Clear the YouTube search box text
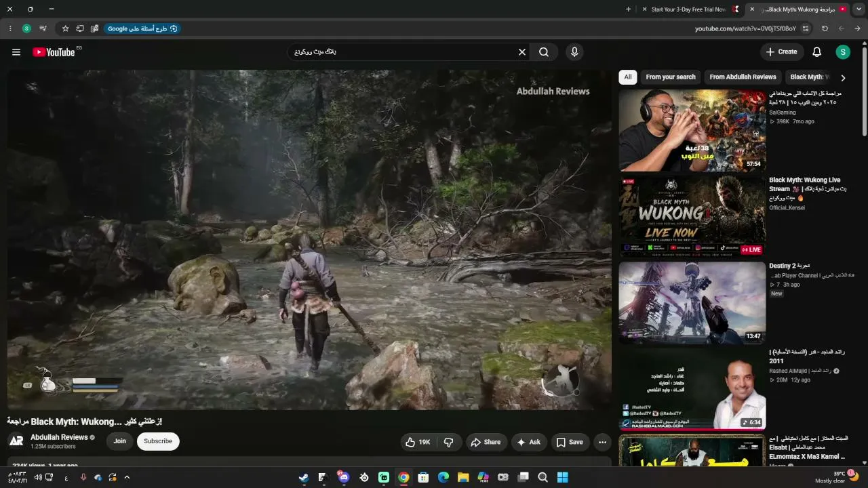Viewport: 868px width, 488px height. pyautogui.click(x=522, y=52)
